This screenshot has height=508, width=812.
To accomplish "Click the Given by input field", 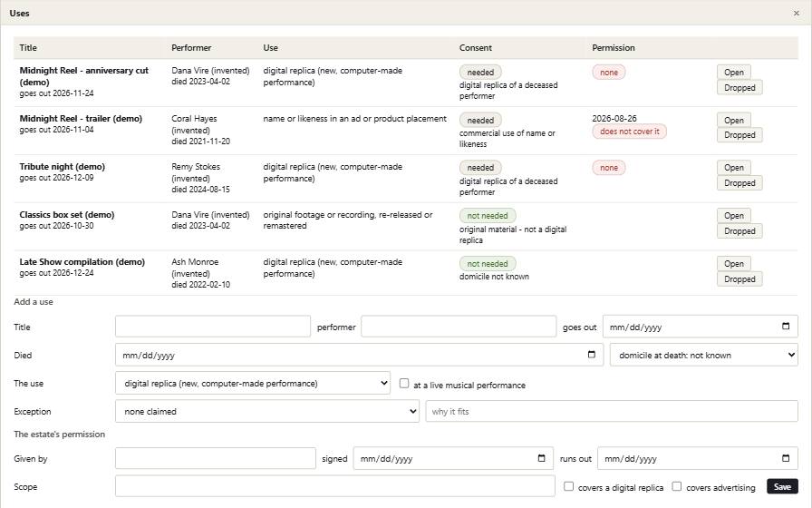I will pos(216,458).
